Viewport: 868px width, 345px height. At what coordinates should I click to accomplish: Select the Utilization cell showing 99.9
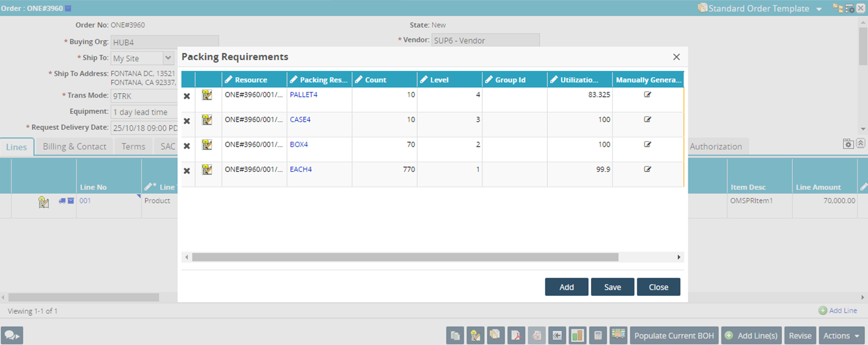(580, 174)
